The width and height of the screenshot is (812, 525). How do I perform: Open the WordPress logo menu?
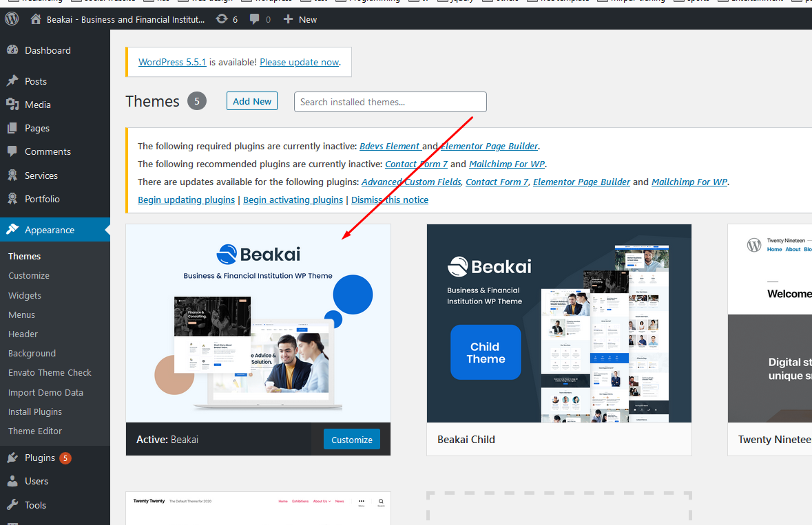[12, 19]
